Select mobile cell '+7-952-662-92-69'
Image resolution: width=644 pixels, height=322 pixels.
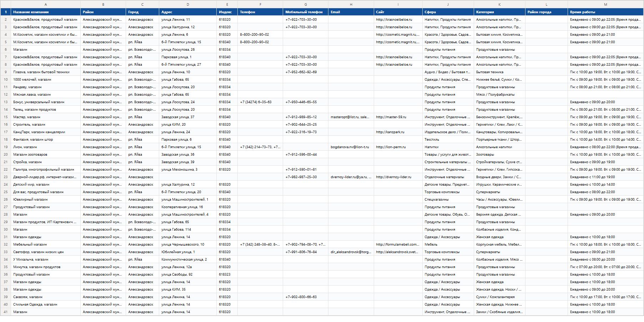306,72
